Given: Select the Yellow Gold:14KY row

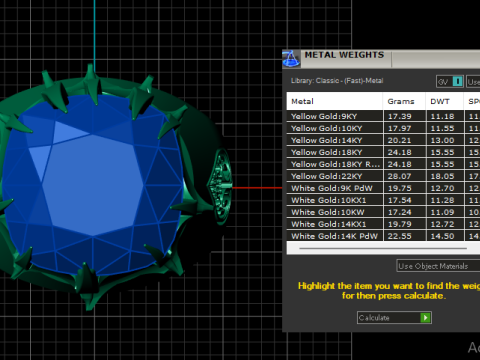Looking at the screenshot, I should tap(383, 140).
